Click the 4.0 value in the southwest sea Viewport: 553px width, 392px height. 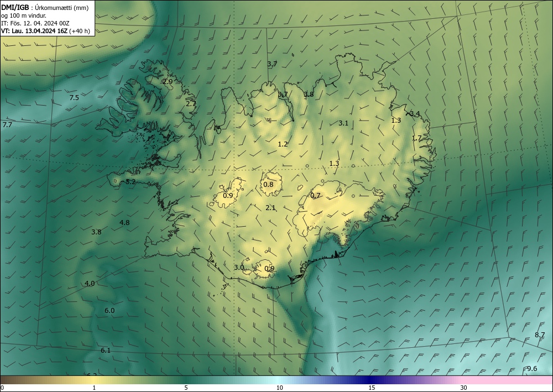90,284
